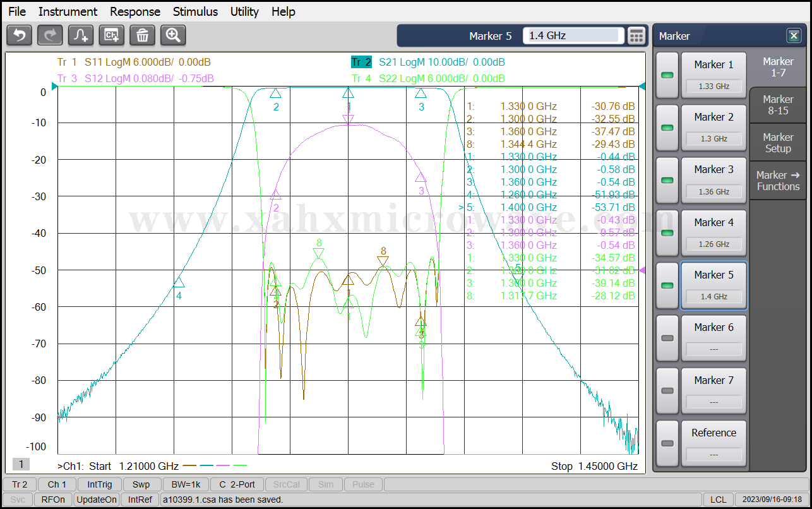Select Tr 4 S22 trace label

(428, 78)
